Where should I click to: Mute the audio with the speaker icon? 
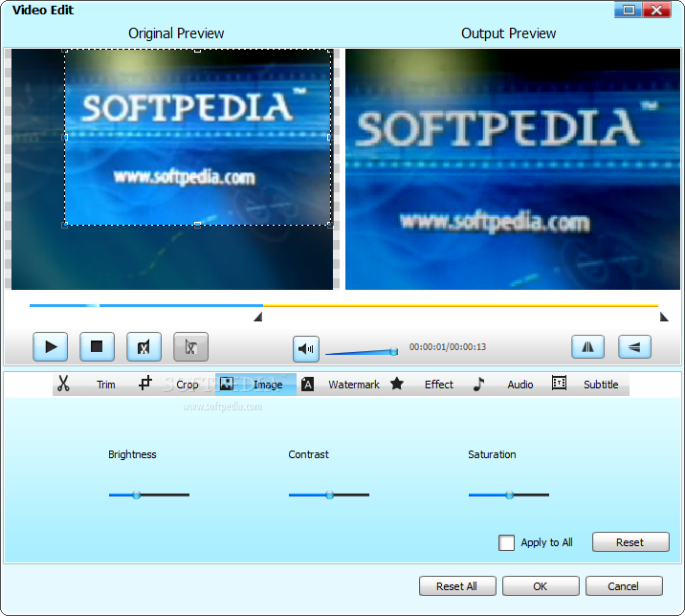click(306, 348)
